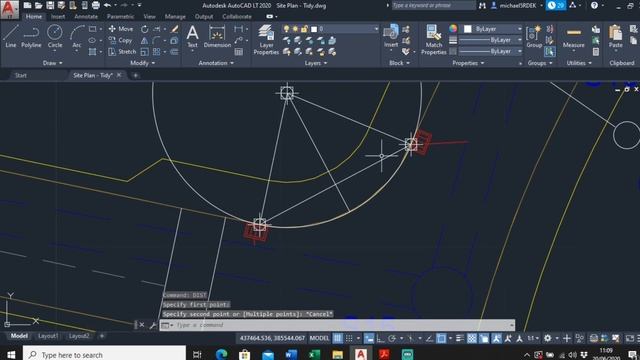
Task: Toggle selection cycling in status bar
Action: (484, 338)
